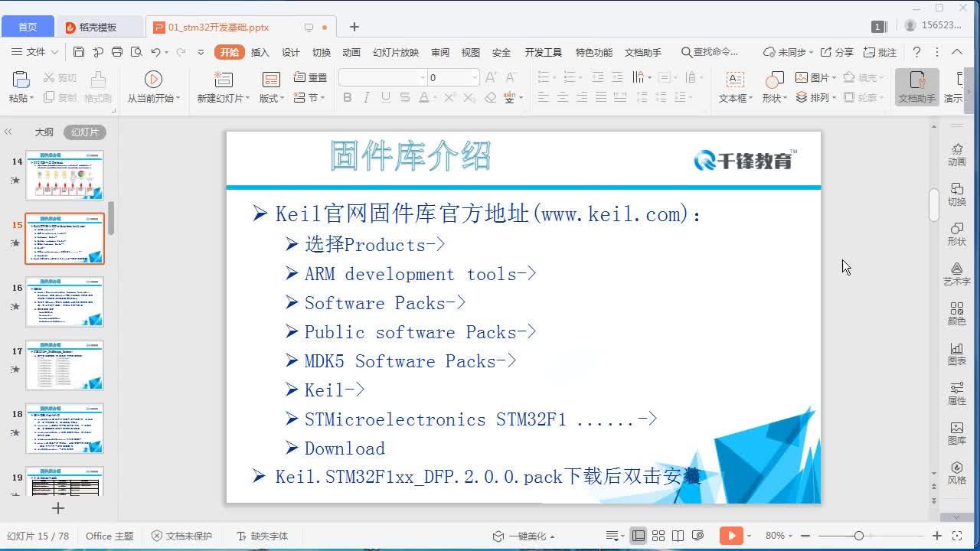The width and height of the screenshot is (980, 551).
Task: Add a new browser-style tab with plus
Action: [354, 27]
